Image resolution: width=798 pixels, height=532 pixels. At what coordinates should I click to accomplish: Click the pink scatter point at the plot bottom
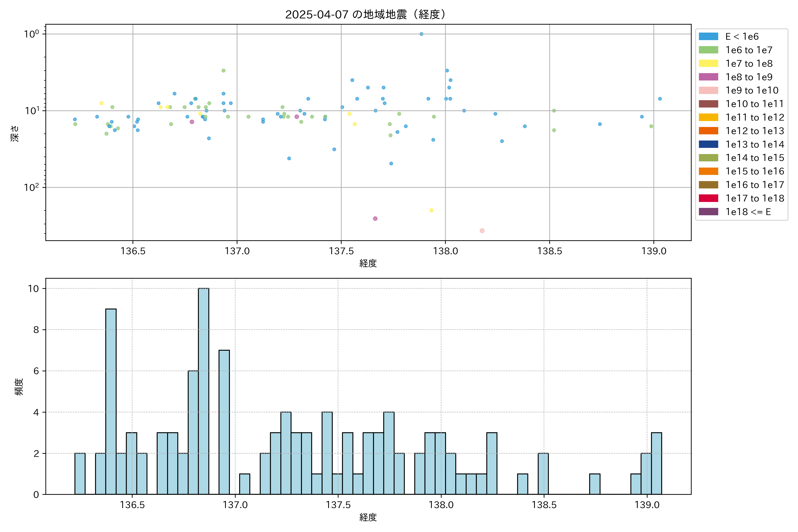click(482, 231)
